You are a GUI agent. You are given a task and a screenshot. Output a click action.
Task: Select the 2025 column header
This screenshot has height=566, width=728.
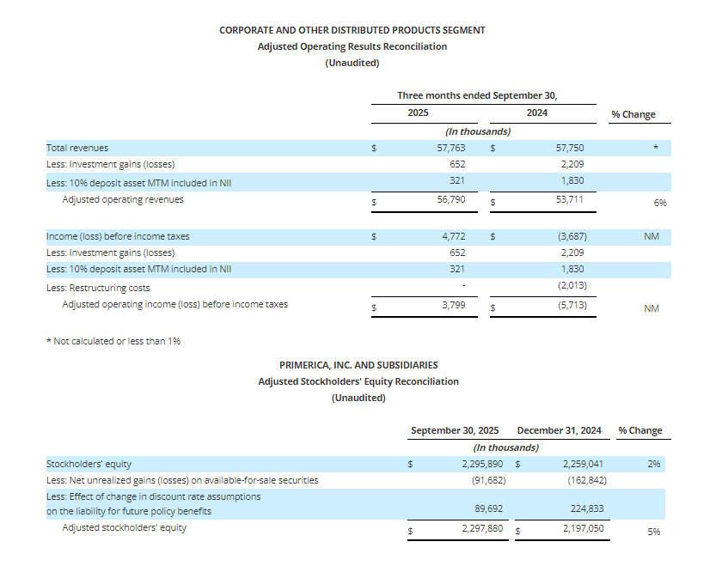tap(418, 113)
